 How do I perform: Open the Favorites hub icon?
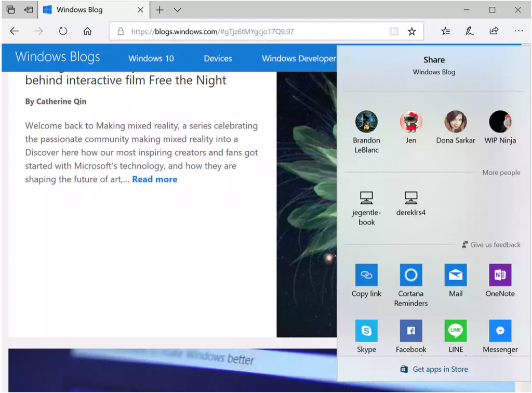(x=445, y=31)
